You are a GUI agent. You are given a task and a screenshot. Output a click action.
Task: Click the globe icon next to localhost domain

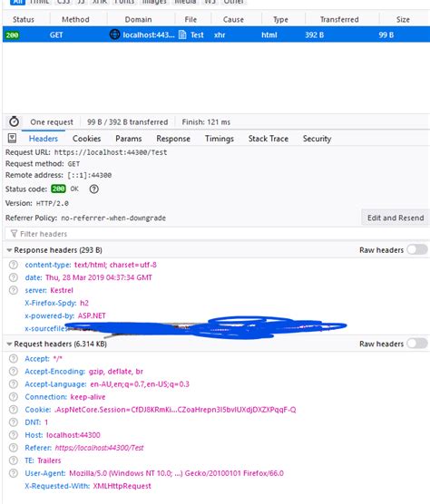tap(115, 34)
